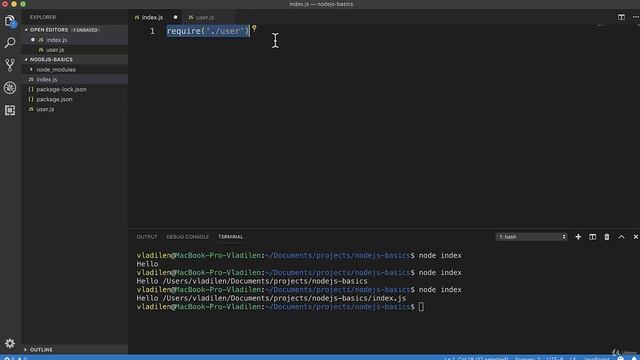The width and height of the screenshot is (640, 360).
Task: Click the UTF-8 encoding status item
Action: point(555,358)
